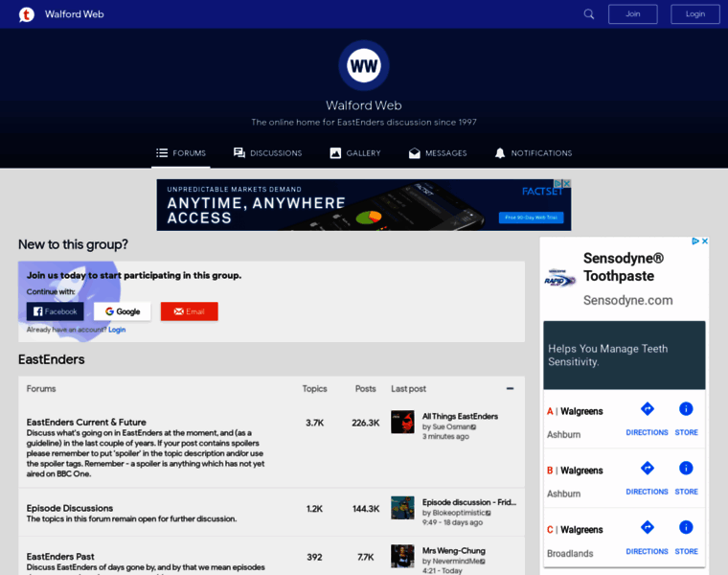Collapse the EastEnders forum section
This screenshot has height=575, width=728.
click(x=510, y=389)
